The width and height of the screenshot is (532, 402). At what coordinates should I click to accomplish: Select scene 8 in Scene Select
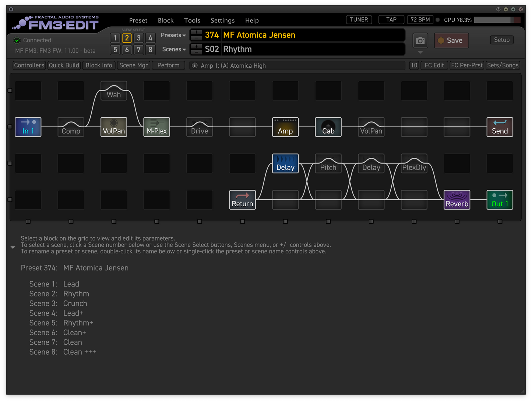[150, 50]
